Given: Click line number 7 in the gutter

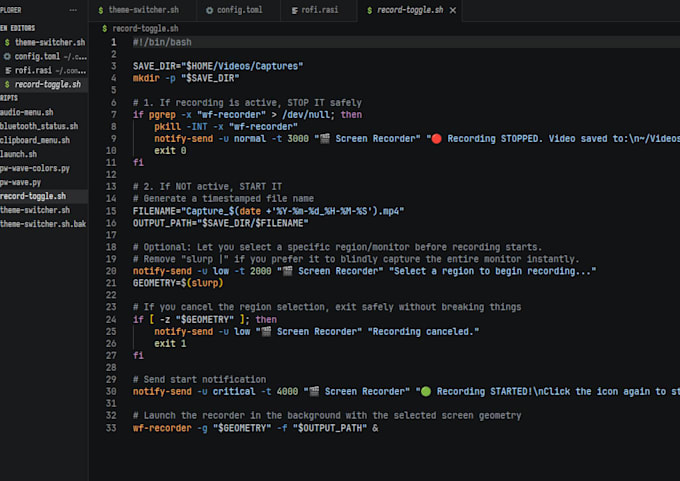Looking at the screenshot, I should 113,115.
